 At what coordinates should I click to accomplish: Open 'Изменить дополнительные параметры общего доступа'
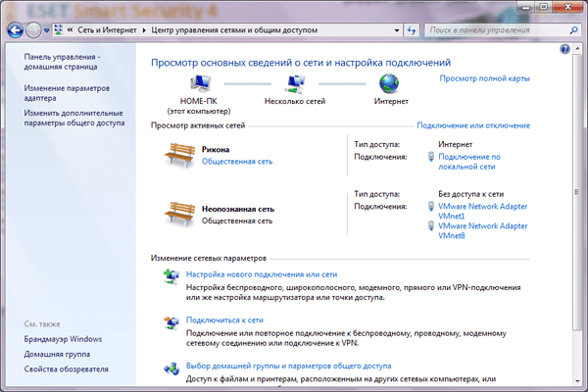[x=74, y=118]
